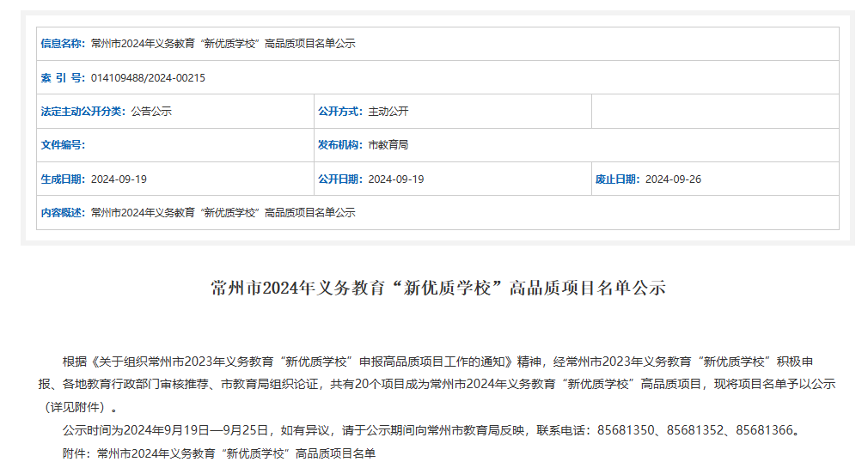
Task: Select contact phone number 85681352
Action: click(694, 430)
